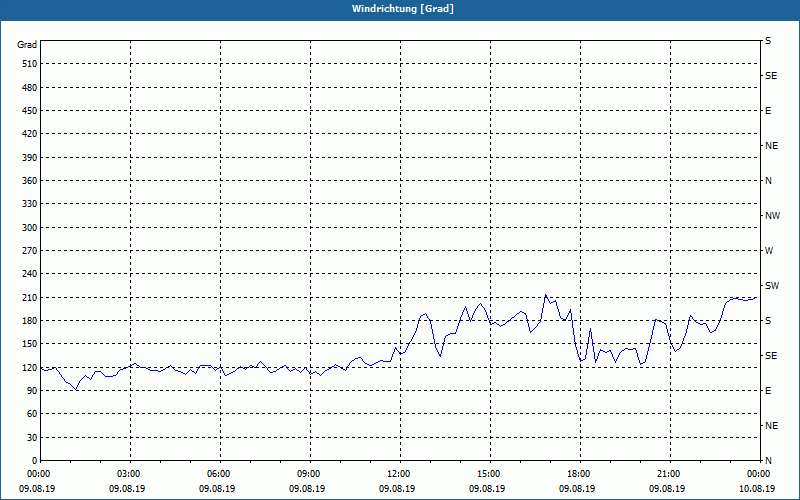Viewport: 800px width, 500px height.
Task: Click the E compass label at the 450 gridline
Action: pyautogui.click(x=768, y=111)
